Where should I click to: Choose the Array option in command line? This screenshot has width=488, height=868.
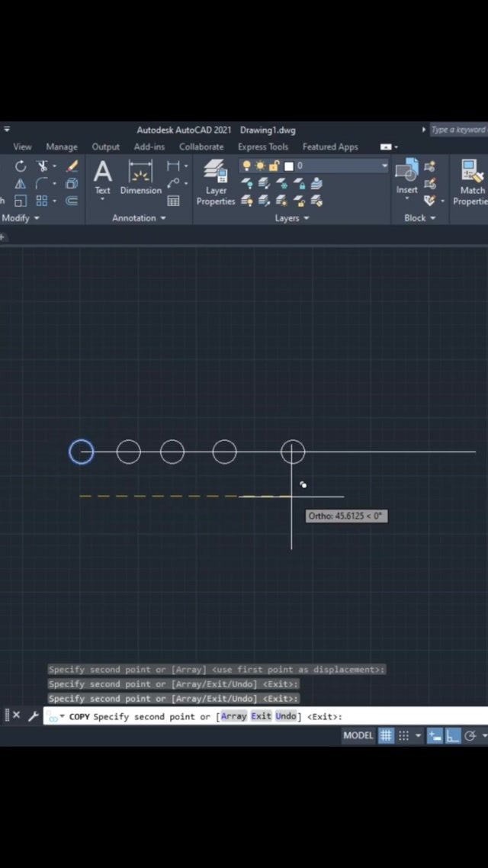(x=233, y=716)
